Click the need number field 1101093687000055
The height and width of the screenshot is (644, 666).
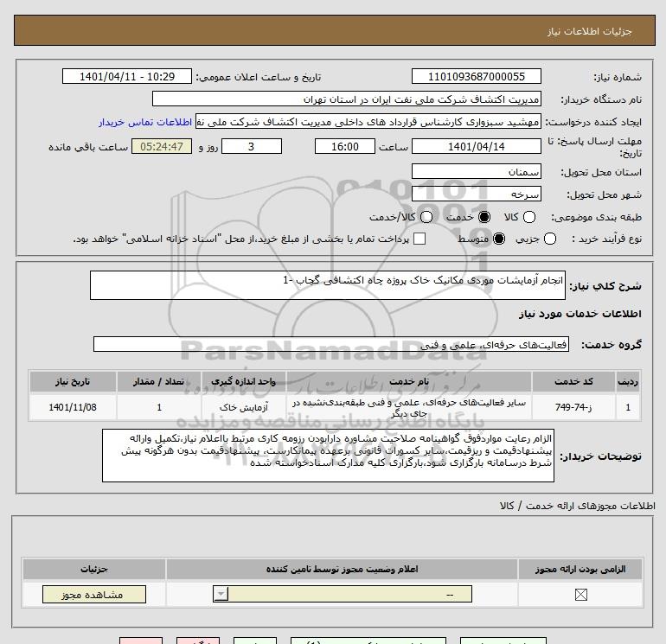476,76
